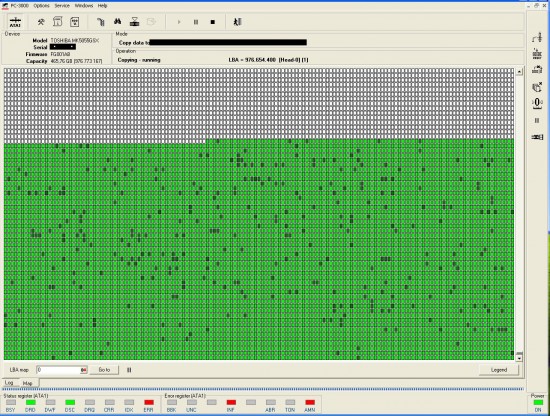The width and height of the screenshot is (550, 416).
Task: Click the map scrollbar down arrow
Action: (519, 358)
